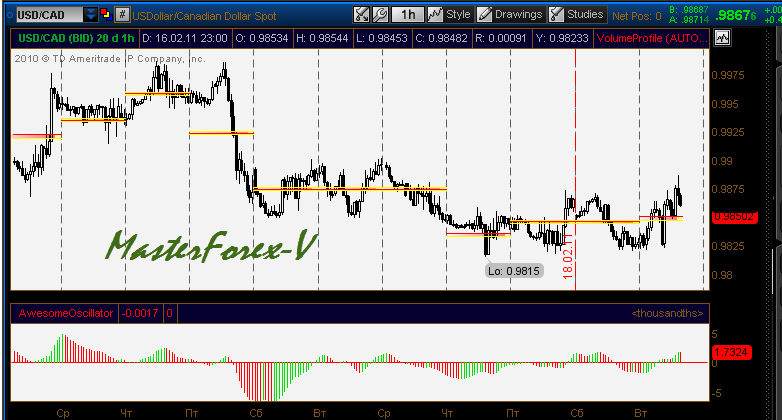Viewport: 782px width, 420px height.
Task: Click the hash grid icon beside symbol box
Action: [x=122, y=14]
